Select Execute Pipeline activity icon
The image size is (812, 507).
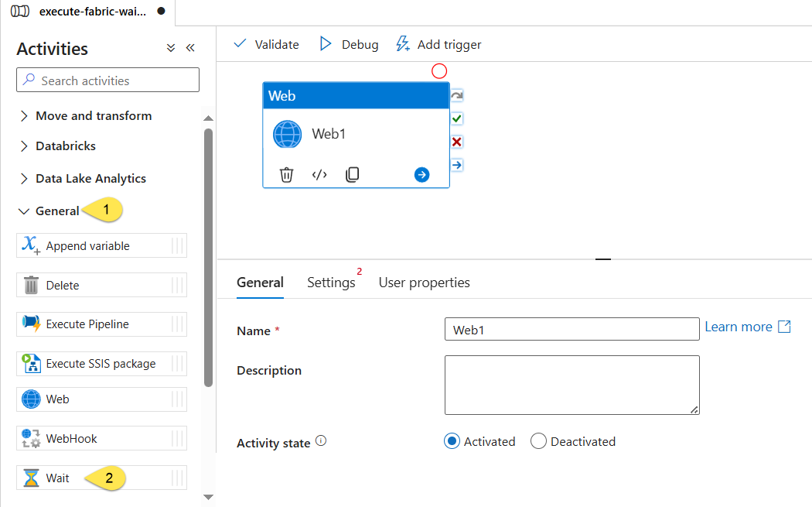coord(31,324)
